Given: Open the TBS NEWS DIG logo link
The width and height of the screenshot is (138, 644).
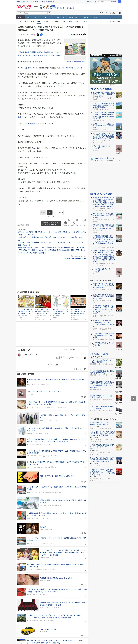Looking at the screenshot, I should [x=77, y=35].
